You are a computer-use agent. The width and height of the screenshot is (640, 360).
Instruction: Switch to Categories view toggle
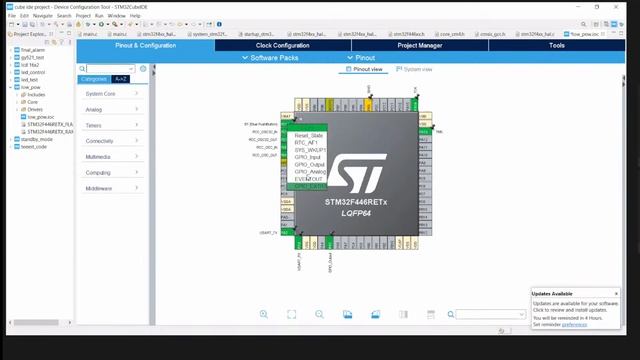pos(94,79)
